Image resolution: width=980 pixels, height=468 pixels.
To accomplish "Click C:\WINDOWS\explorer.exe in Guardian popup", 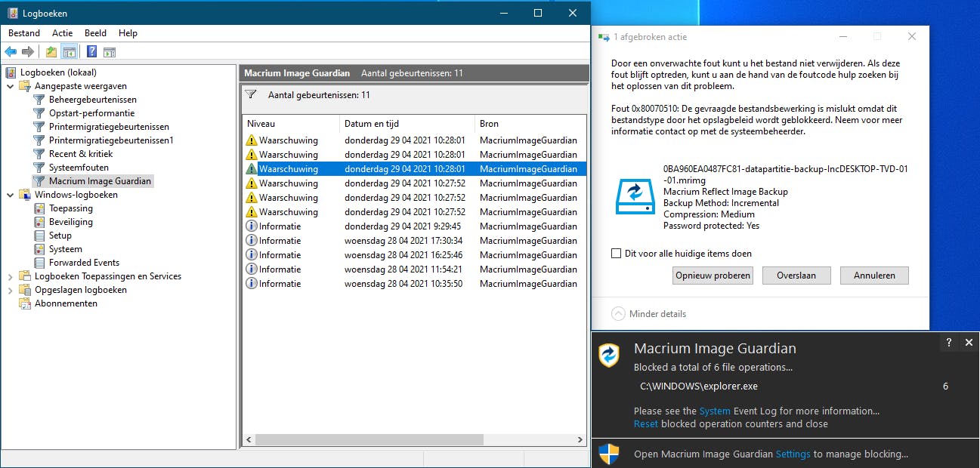I will pos(698,386).
